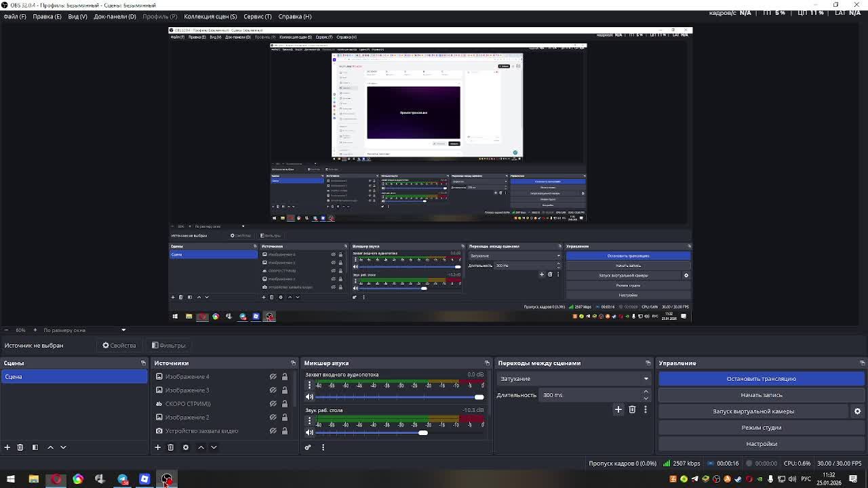The width and height of the screenshot is (868, 488).
Task: Mute Звук раб. стола speaker
Action: (x=309, y=433)
